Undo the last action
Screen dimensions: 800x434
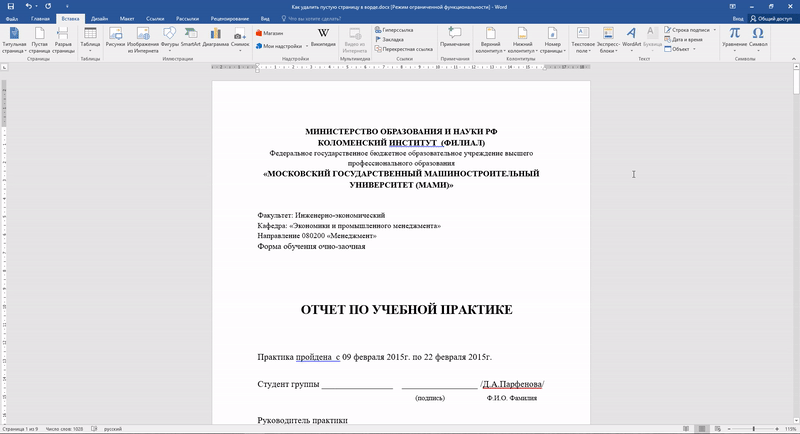click(28, 6)
